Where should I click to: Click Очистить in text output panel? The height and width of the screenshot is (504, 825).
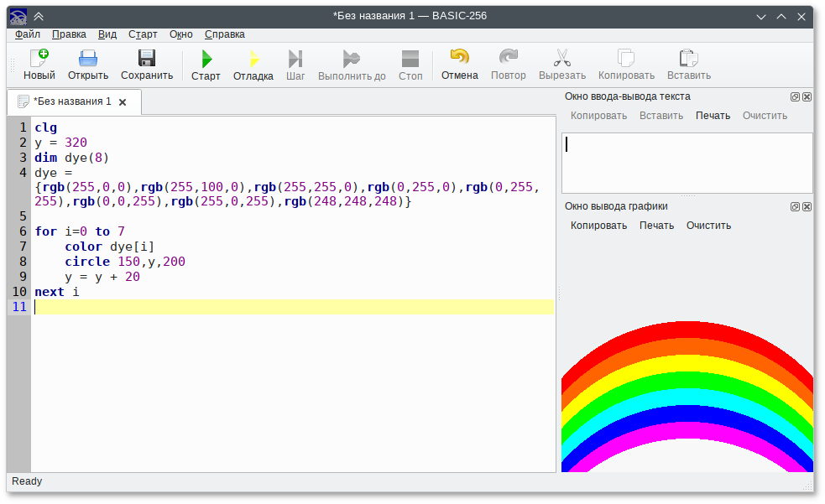tap(765, 116)
